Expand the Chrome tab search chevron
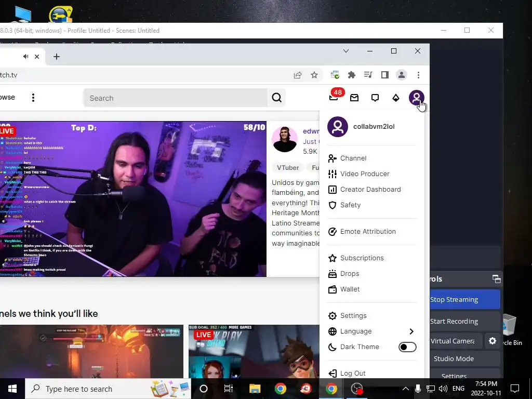 pos(346,51)
